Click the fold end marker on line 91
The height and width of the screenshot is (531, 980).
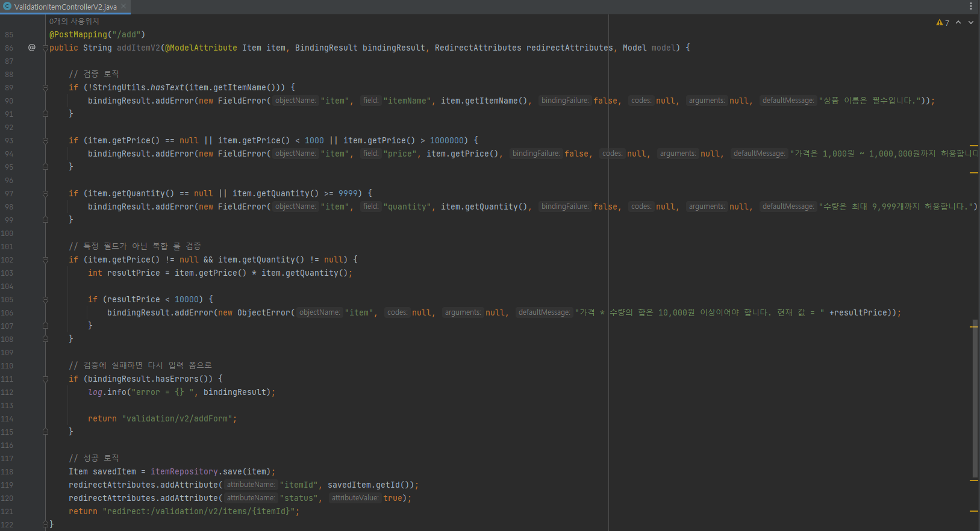click(45, 114)
